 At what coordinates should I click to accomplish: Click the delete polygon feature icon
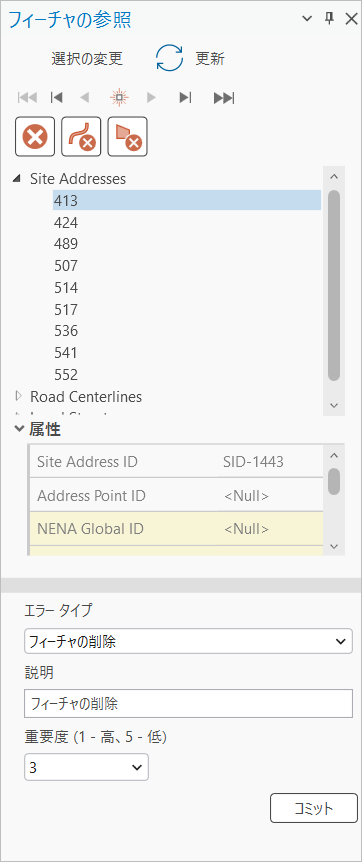point(128,136)
